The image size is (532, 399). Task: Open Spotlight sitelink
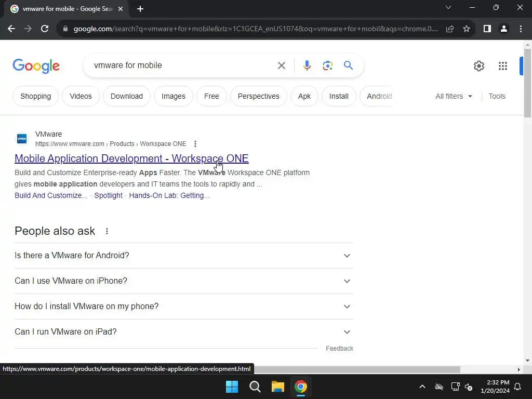[x=108, y=195]
